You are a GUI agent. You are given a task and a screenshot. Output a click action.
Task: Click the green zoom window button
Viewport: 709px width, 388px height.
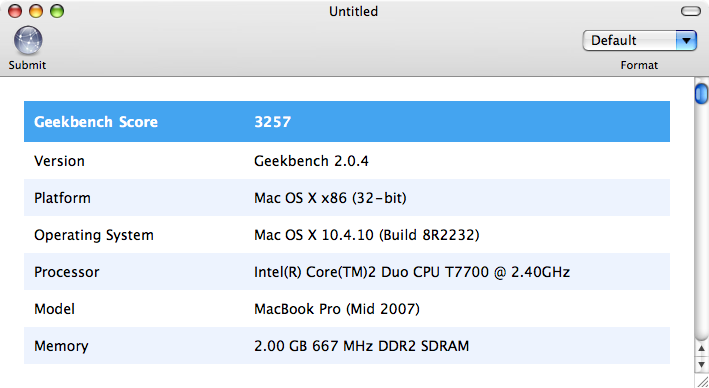pos(57,11)
